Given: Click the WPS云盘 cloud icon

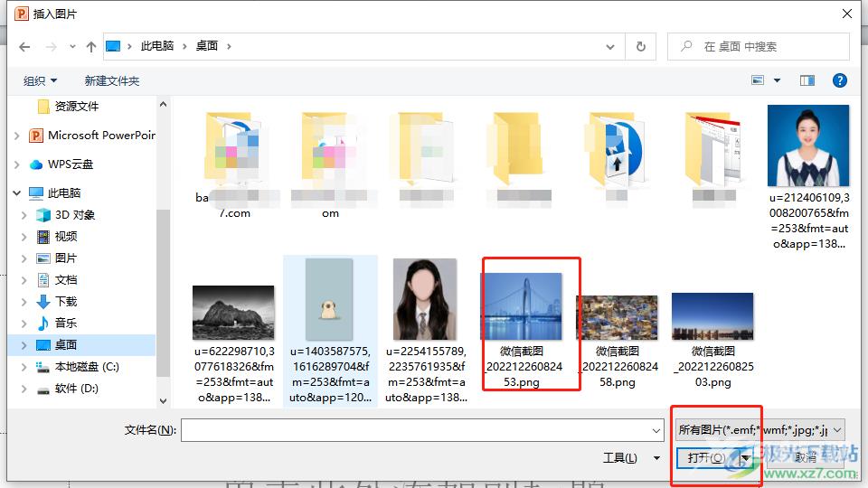Looking at the screenshot, I should click(36, 164).
